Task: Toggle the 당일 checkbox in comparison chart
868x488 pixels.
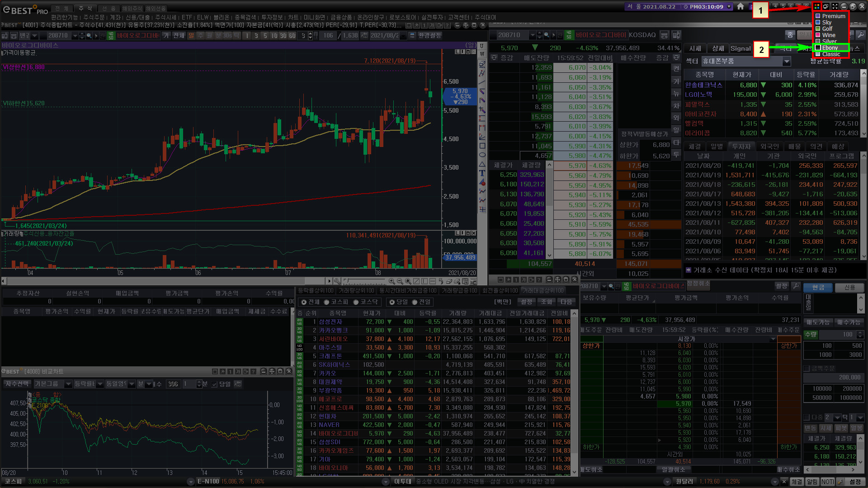Action: 214,384
